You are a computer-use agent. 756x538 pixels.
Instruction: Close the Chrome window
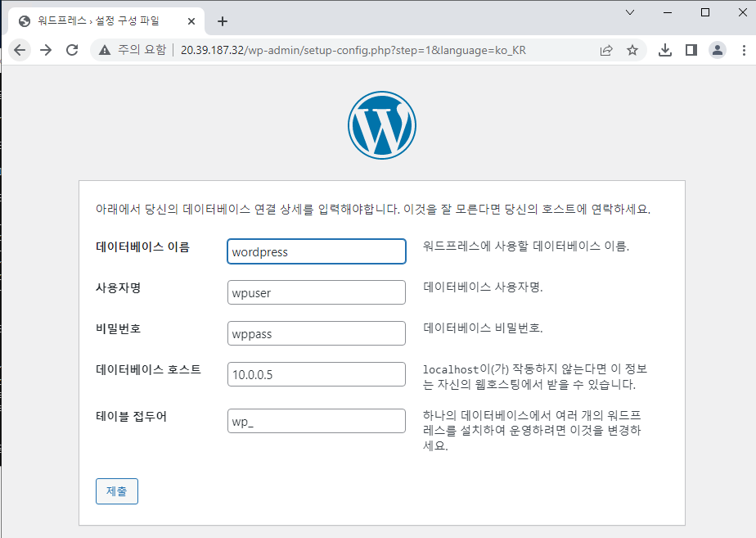[x=743, y=12]
